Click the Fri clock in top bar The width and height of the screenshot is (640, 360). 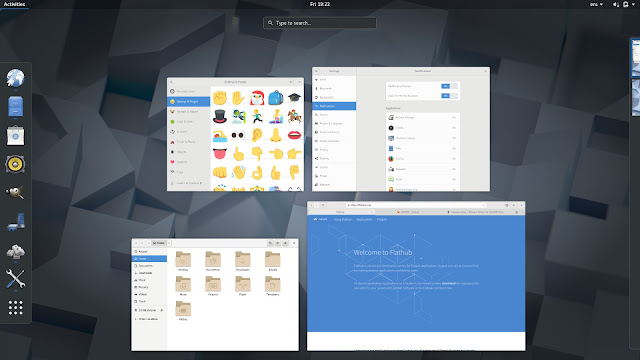click(x=320, y=4)
